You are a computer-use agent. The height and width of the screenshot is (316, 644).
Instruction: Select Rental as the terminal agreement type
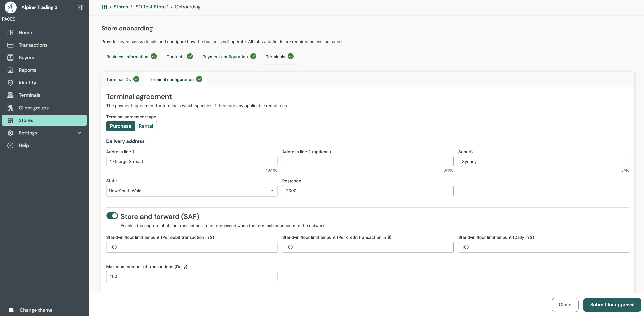tap(146, 126)
